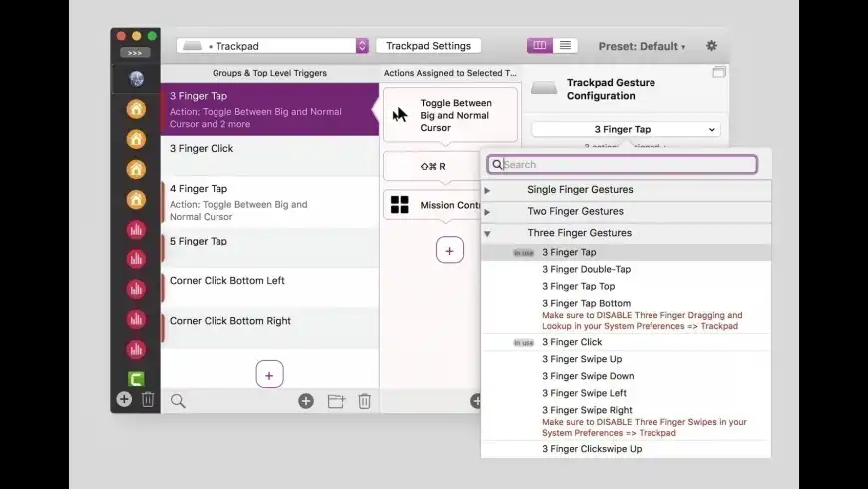
Task: Select the globe icon in the app sidebar
Action: (x=136, y=79)
